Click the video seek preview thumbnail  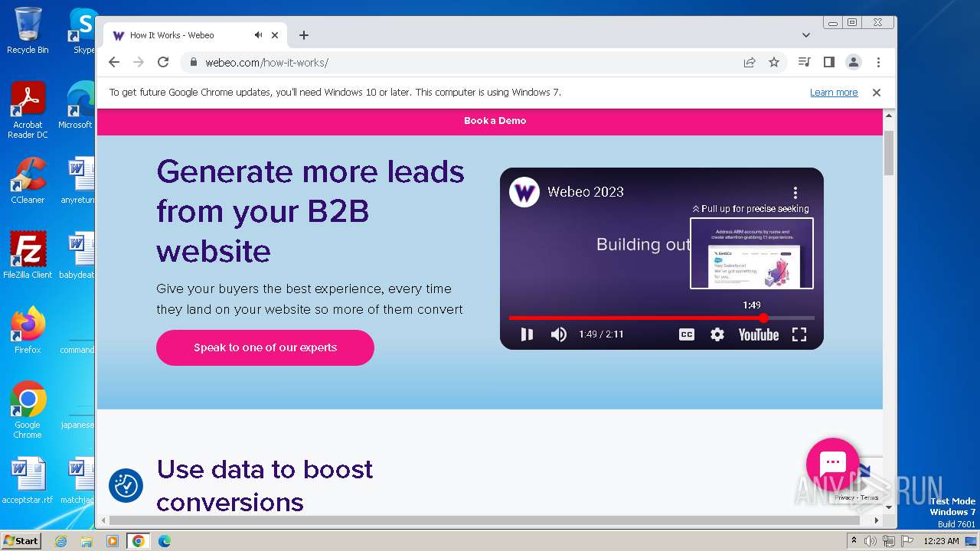pos(752,253)
